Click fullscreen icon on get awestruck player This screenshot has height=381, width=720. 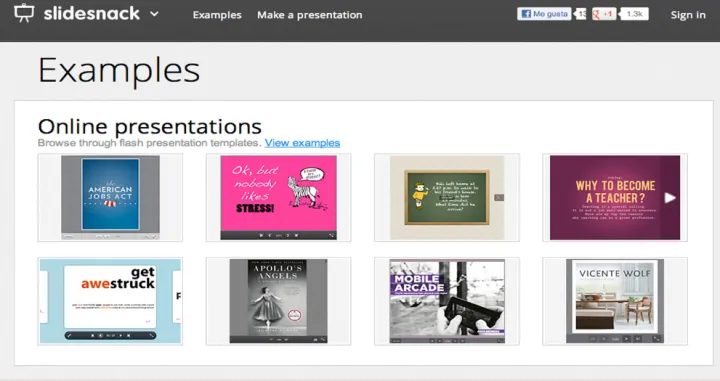coord(151,336)
